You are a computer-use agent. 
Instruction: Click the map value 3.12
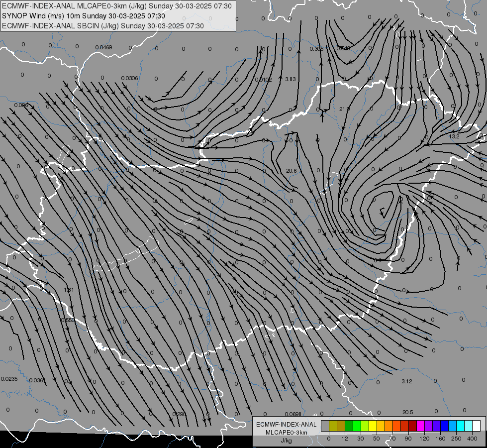pos(407,381)
